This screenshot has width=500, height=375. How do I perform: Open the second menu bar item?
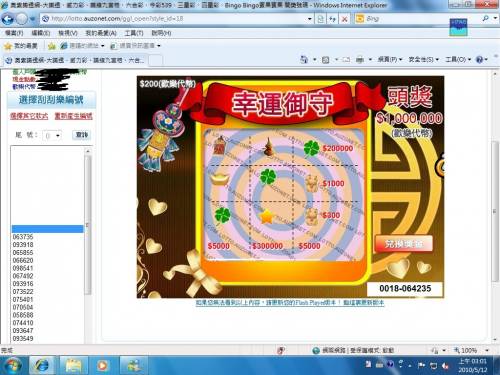click(40, 33)
